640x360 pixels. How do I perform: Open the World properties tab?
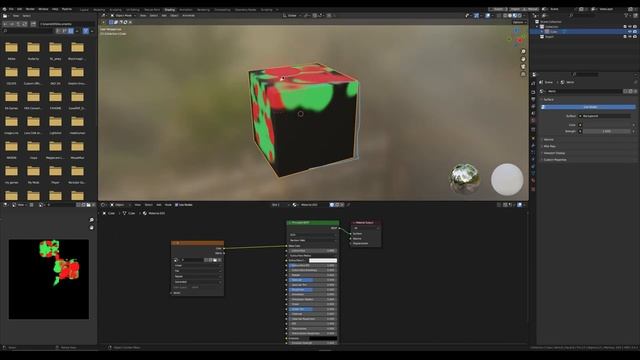(x=533, y=120)
